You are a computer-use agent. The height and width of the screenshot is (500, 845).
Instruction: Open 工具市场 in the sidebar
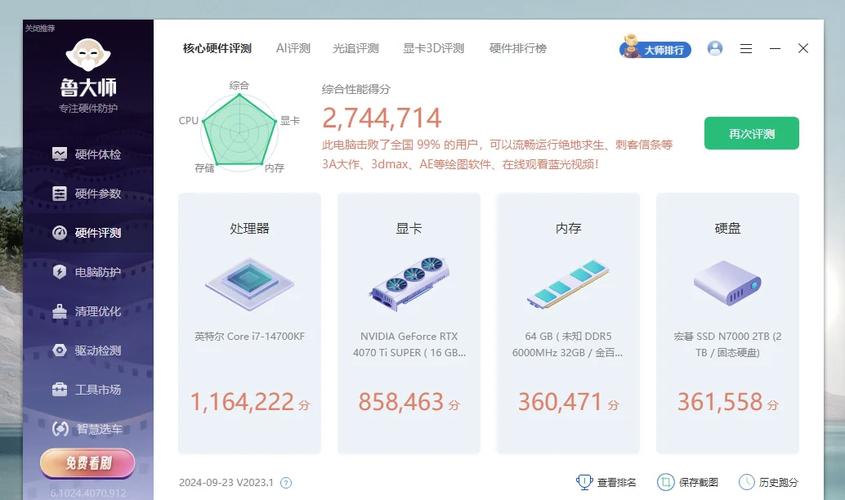[86, 390]
